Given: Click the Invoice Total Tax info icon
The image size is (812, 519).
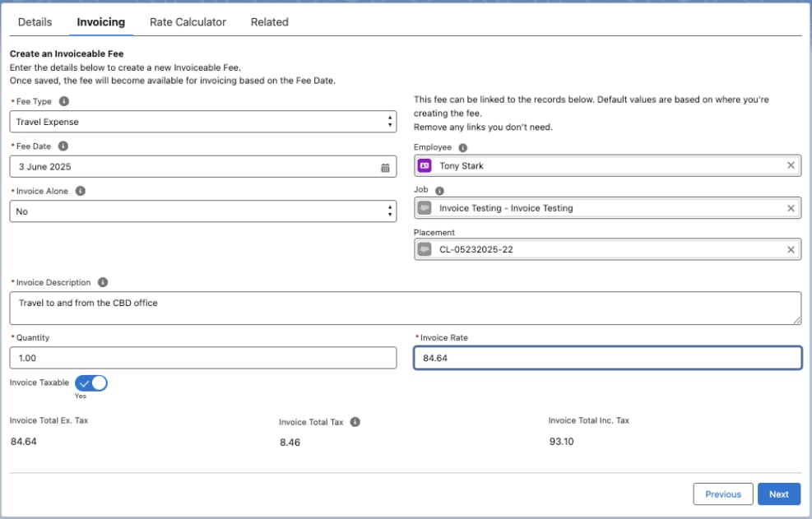Looking at the screenshot, I should click(355, 422).
